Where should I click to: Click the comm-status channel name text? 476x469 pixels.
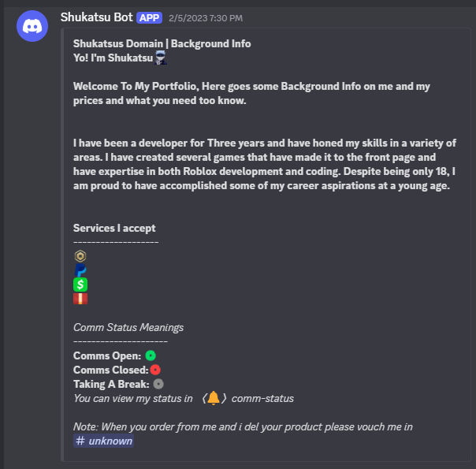pos(262,398)
